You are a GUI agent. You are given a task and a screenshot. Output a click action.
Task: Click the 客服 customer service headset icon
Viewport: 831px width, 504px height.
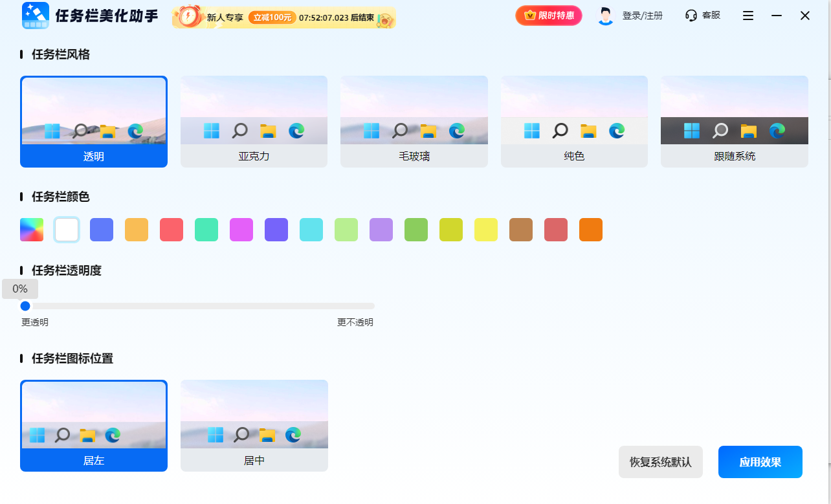pyautogui.click(x=690, y=15)
